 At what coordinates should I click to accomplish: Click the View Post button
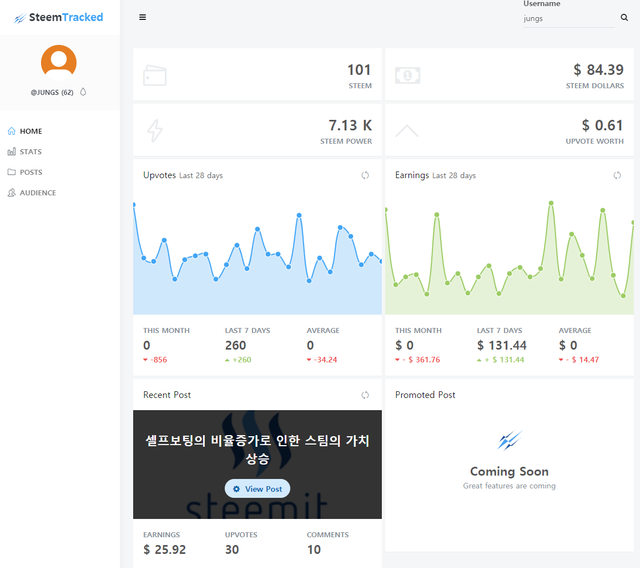258,489
